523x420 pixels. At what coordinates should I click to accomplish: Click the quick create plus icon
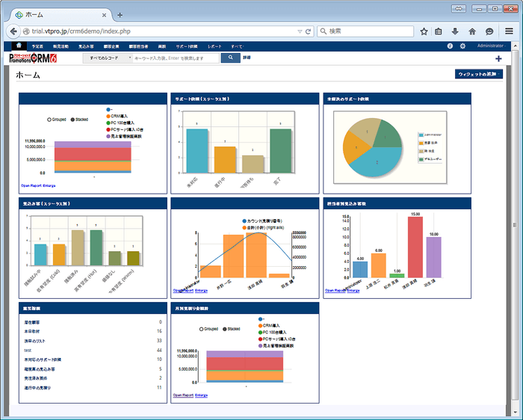(498, 58)
